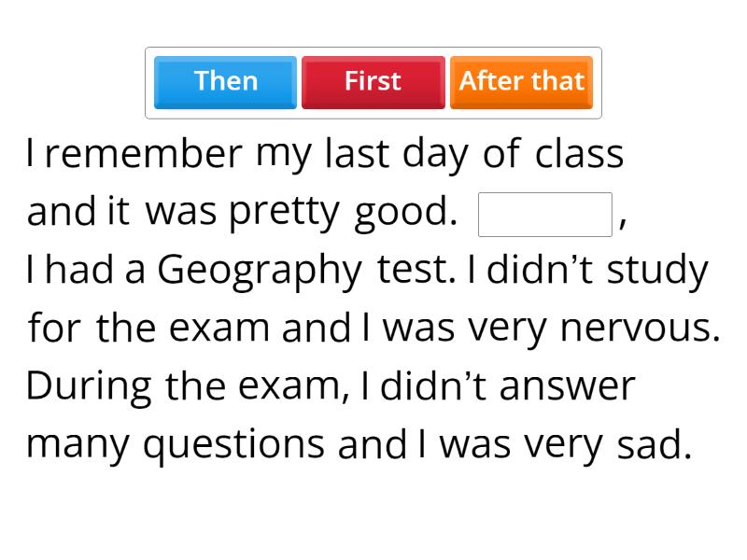Viewport: 747px width, 560px height.
Task: Click the word 'test' after Geography
Action: [415, 272]
